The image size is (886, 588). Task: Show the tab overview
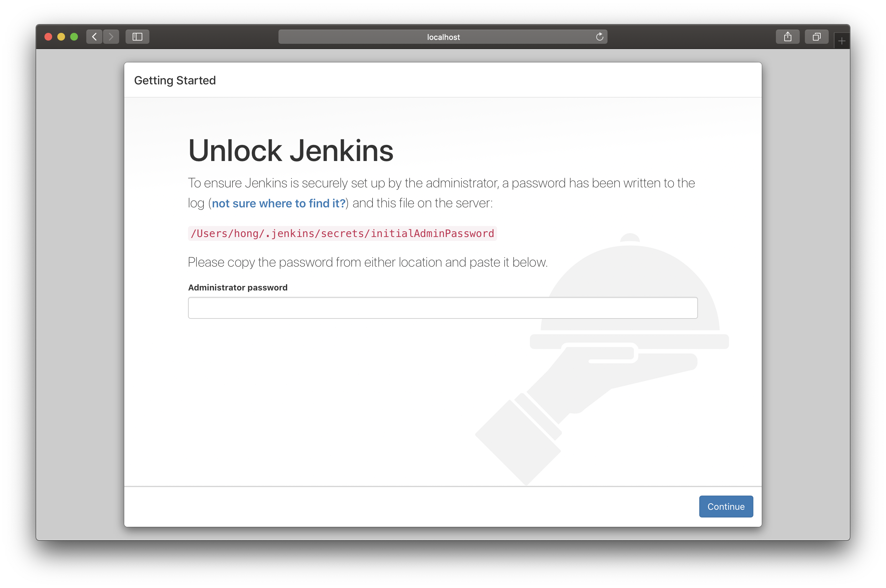point(816,37)
